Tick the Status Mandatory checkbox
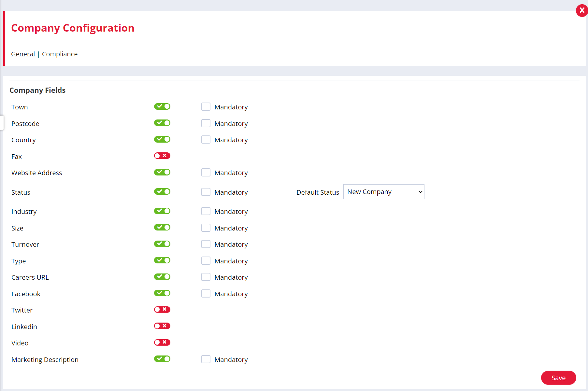The width and height of the screenshot is (588, 391). pyautogui.click(x=206, y=192)
